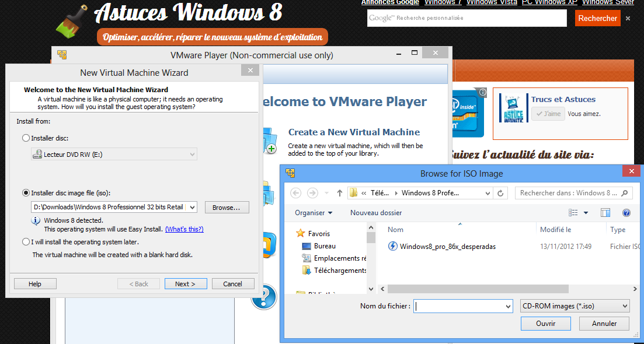644x344 pixels.
Task: Toggle the preview pane icon
Action: [605, 212]
